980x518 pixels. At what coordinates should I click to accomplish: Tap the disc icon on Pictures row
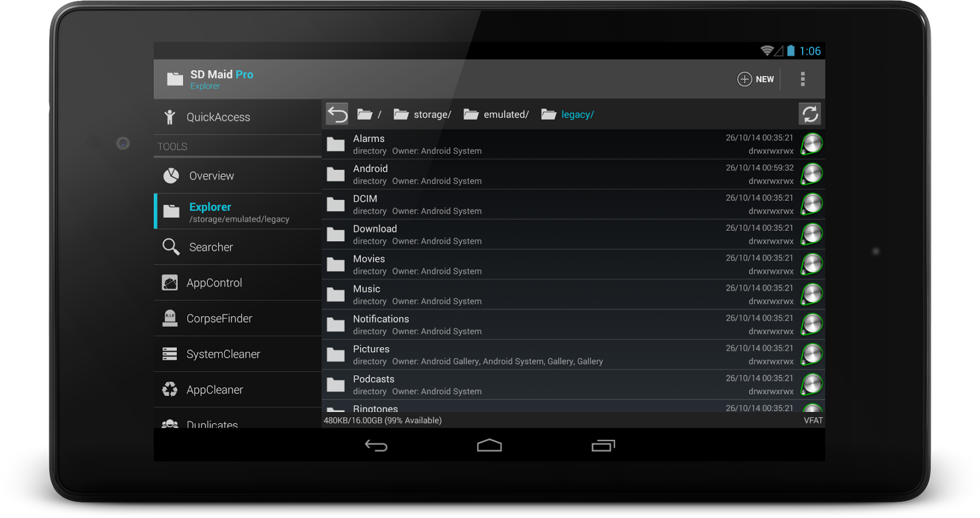(812, 354)
